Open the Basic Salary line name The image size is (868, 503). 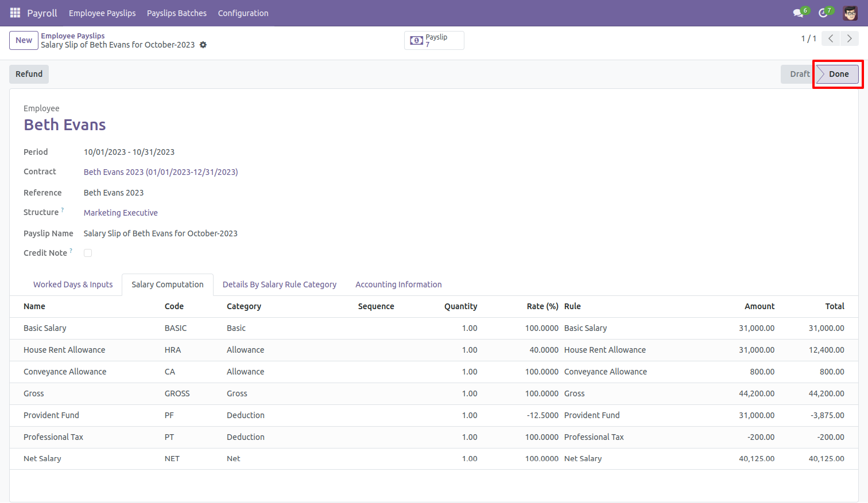45,328
